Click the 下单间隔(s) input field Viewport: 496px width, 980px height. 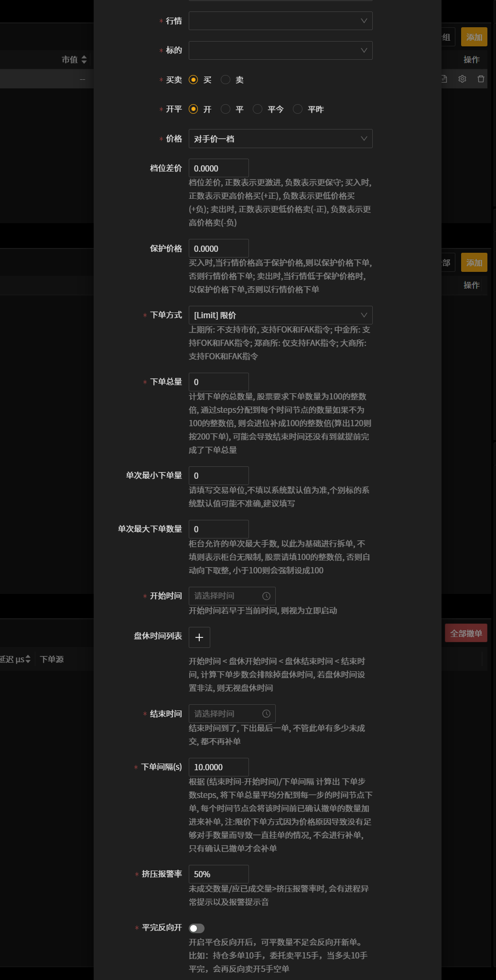(x=219, y=767)
